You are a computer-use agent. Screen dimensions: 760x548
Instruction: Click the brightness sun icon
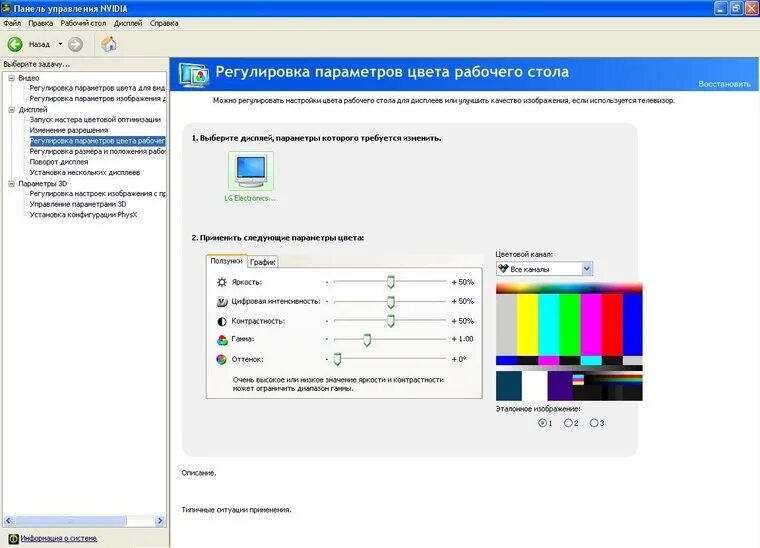point(222,282)
